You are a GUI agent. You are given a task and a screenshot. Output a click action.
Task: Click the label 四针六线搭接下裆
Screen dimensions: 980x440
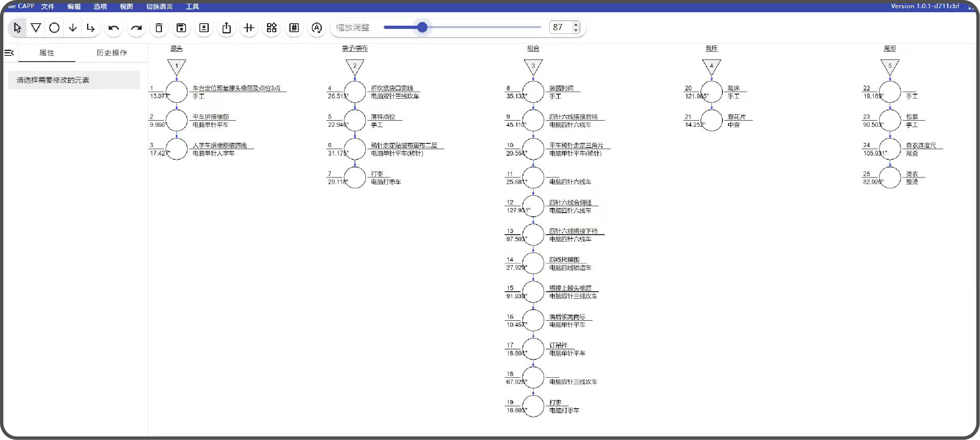(573, 231)
